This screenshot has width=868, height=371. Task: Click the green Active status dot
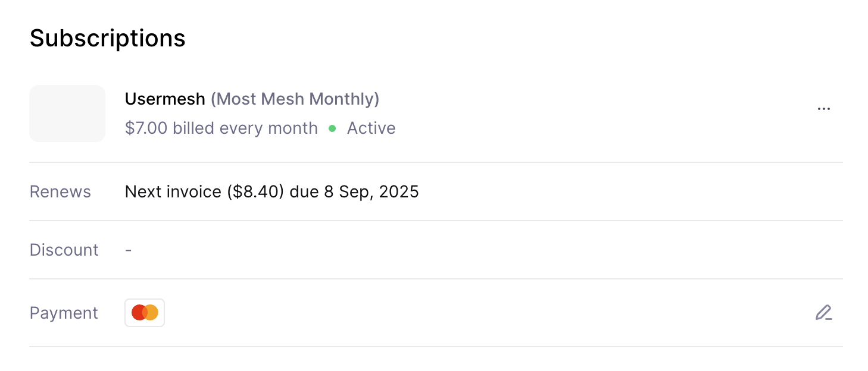click(332, 128)
